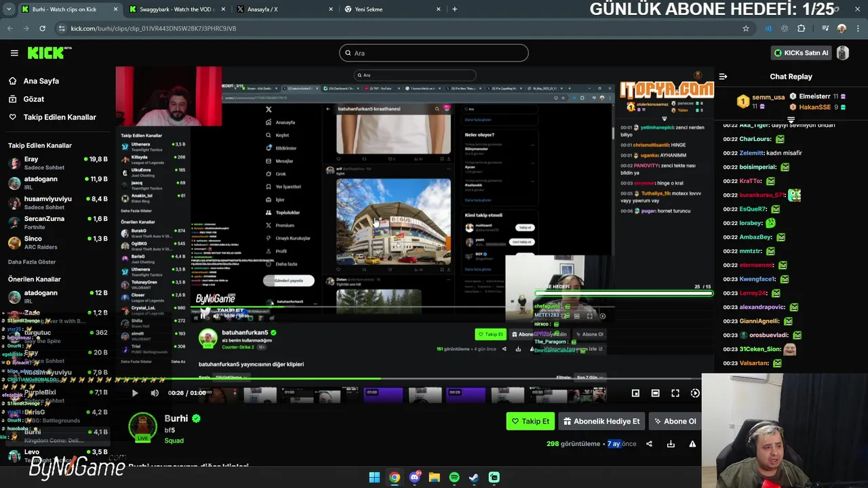
Task: Subscribe with the Abone Ol button
Action: tap(675, 421)
